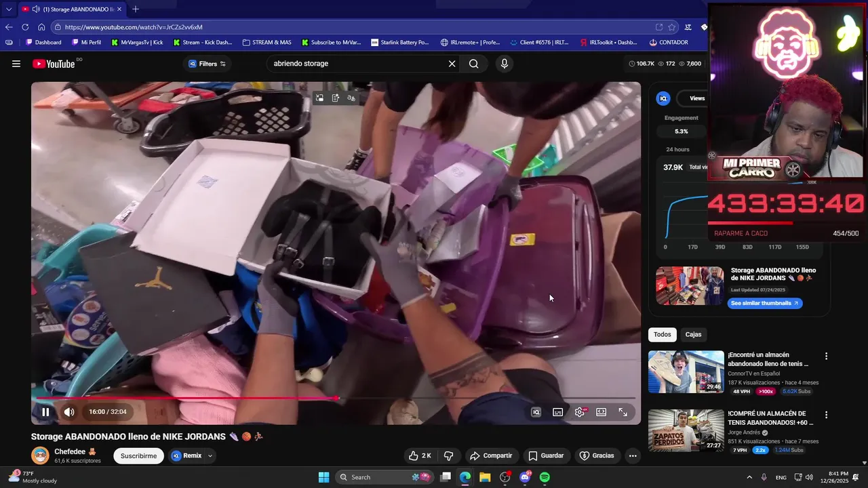Open options menu for ConnorTV video

coord(826,356)
